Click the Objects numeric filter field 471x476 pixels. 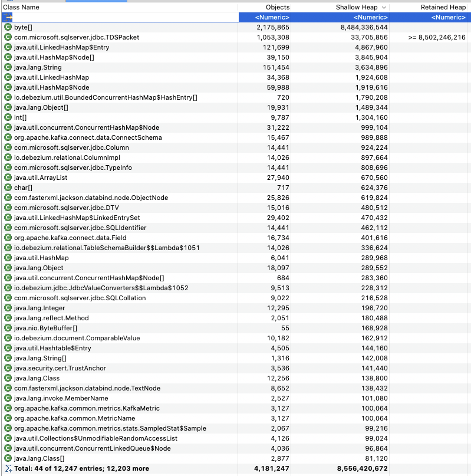click(264, 17)
